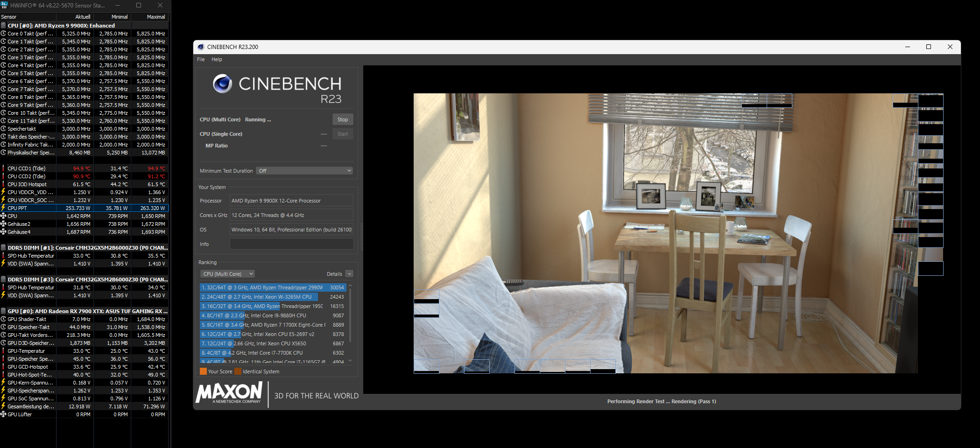The width and height of the screenshot is (980, 448).
Task: Click the CPU IOD Hotspot thermometer icon
Action: coord(3,184)
